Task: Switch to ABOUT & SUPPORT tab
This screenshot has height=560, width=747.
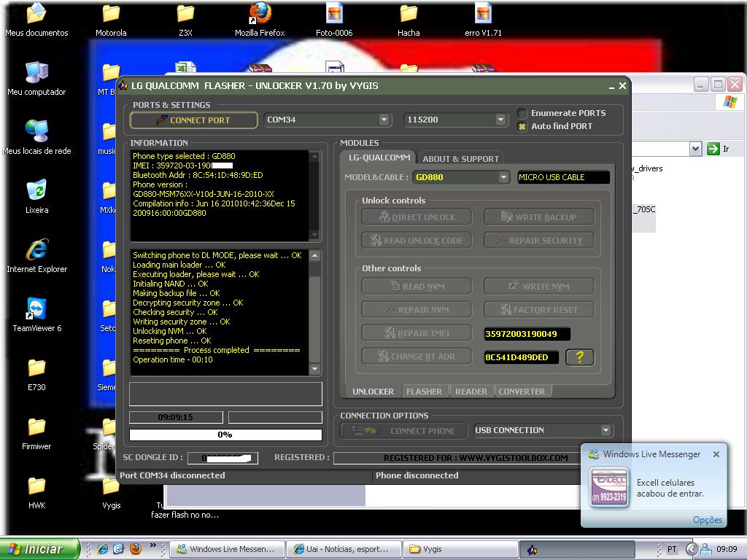Action: 460,158
